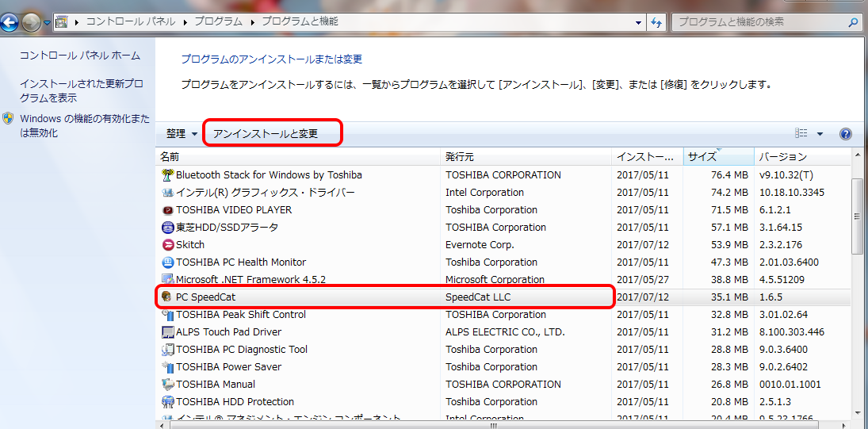Image resolution: width=868 pixels, height=429 pixels.
Task: Click the プログラムと機能の検索 search field
Action: pos(757,22)
